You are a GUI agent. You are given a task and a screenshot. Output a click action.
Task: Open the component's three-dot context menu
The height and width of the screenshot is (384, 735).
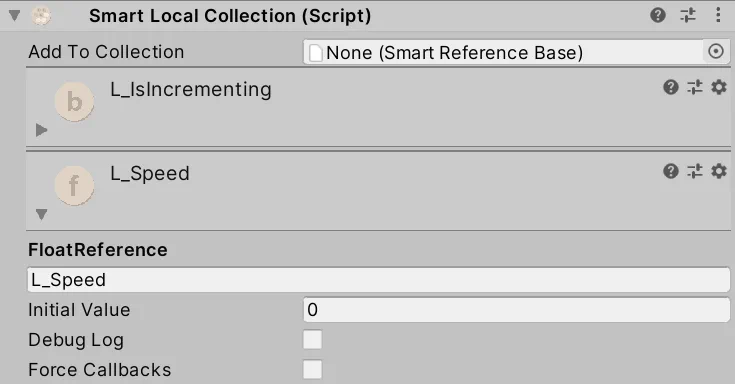click(x=718, y=15)
